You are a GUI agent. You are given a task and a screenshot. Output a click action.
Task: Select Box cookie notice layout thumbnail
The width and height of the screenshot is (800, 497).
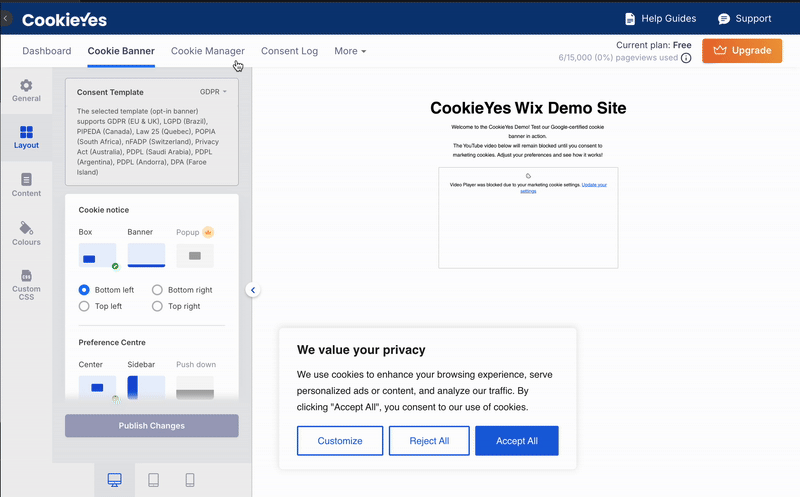click(97, 256)
